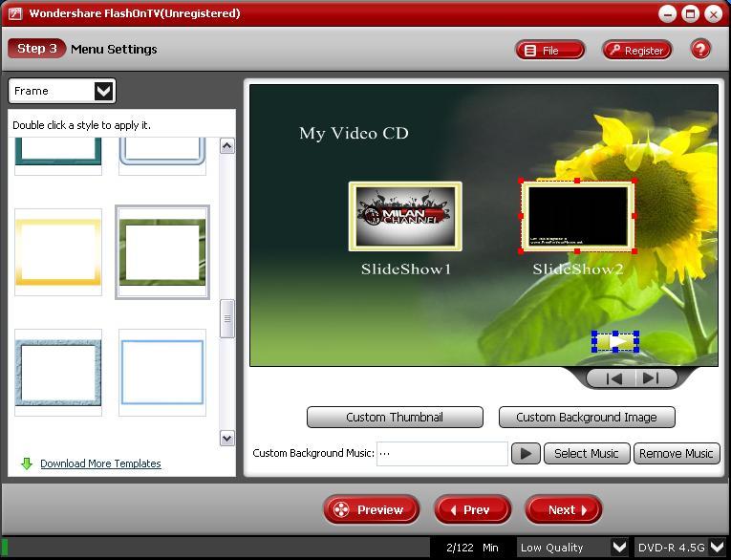Click Custom Thumbnail button
The height and width of the screenshot is (560, 731).
click(395, 417)
